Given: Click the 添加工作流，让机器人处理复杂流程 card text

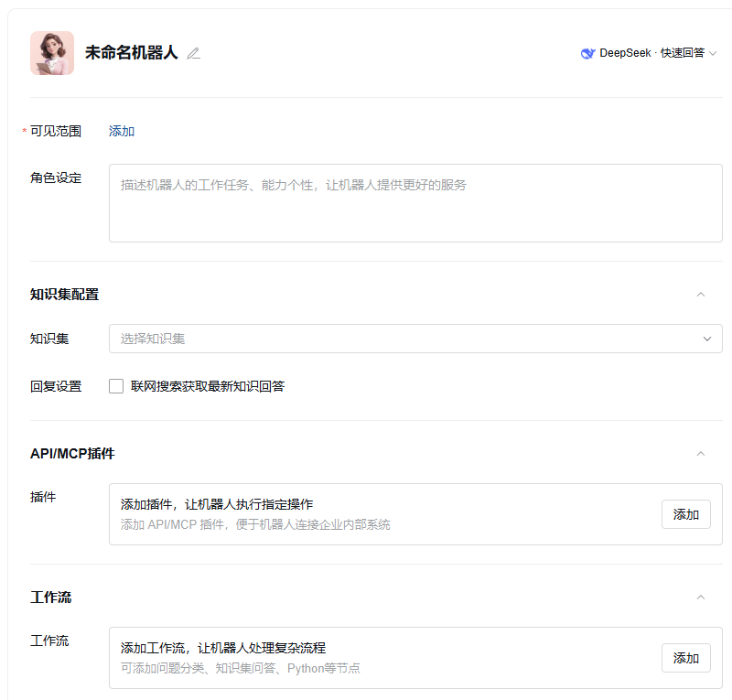Looking at the screenshot, I should coord(223,648).
